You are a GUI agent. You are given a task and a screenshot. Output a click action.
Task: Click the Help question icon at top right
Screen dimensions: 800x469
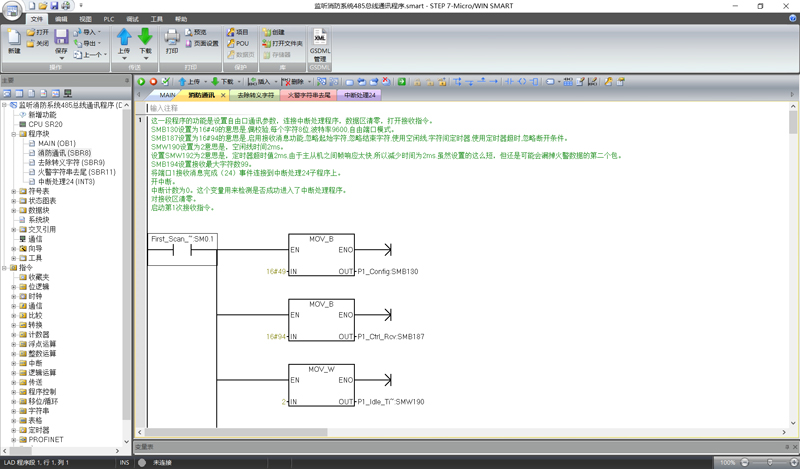tap(793, 18)
